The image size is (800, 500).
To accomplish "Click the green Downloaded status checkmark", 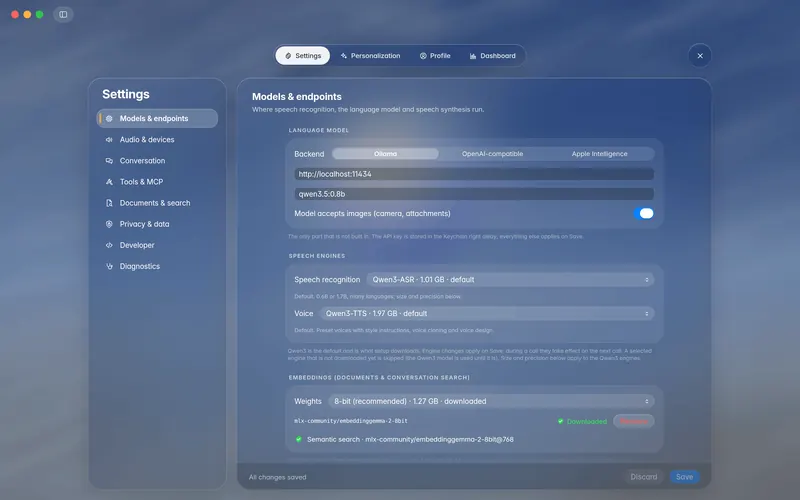I will [561, 421].
